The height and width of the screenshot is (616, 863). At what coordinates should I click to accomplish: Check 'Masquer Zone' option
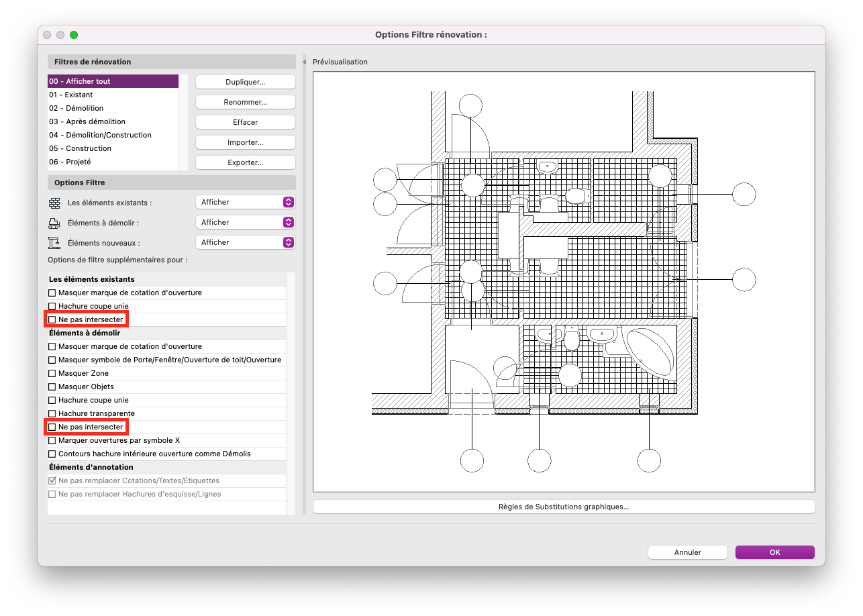click(52, 373)
